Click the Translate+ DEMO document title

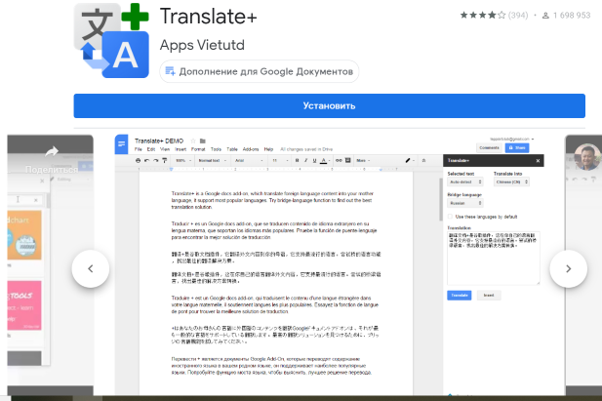coord(159,141)
